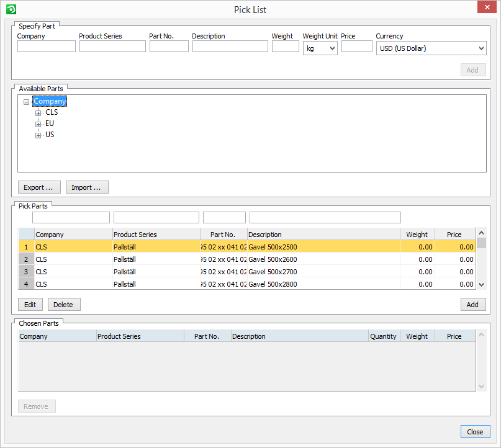501x448 pixels.
Task: Collapse the Company root node
Action: tap(26, 102)
